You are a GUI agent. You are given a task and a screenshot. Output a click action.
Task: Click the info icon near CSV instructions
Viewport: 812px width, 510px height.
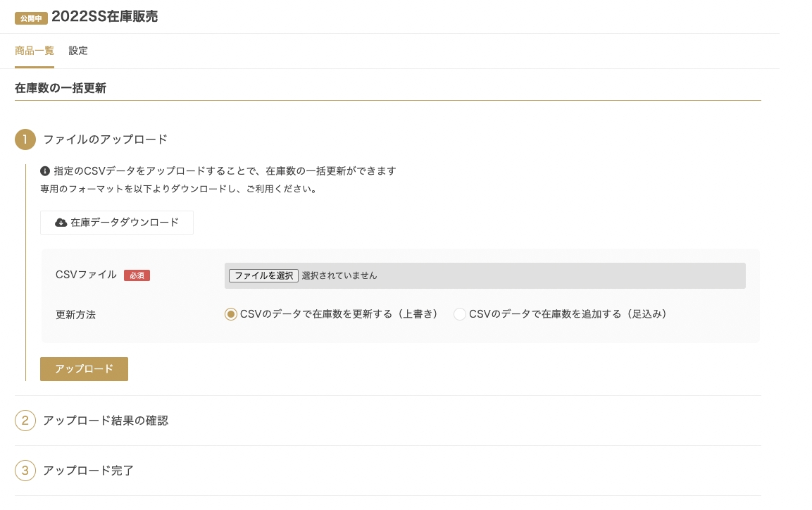[44, 170]
